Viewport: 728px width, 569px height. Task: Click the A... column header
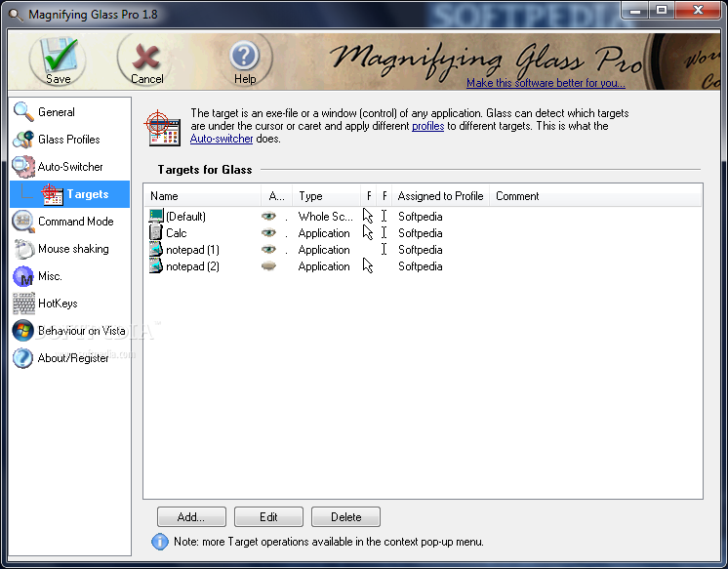pos(277,196)
